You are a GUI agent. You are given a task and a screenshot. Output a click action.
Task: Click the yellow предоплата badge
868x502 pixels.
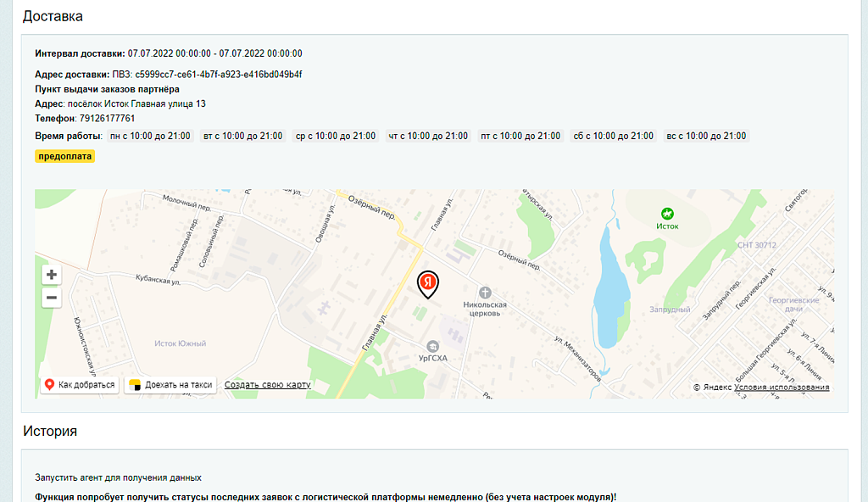[x=64, y=156]
